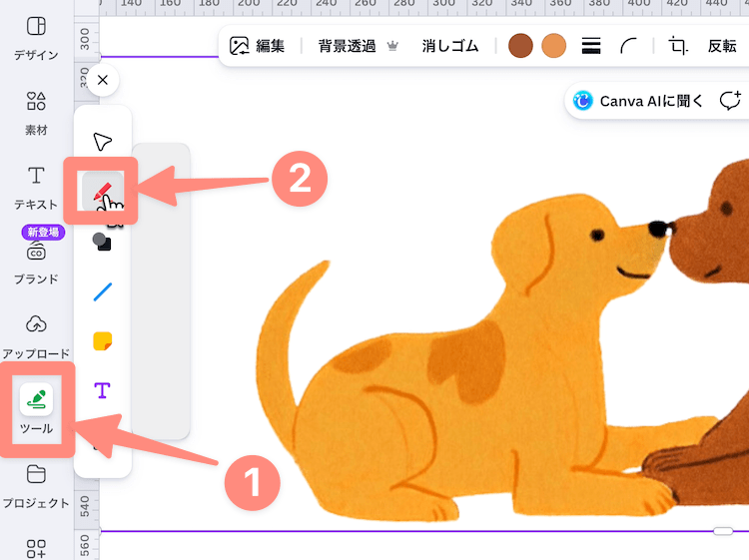The image size is (749, 560).
Task: Click the Crop icon in the toolbar
Action: [x=678, y=46]
